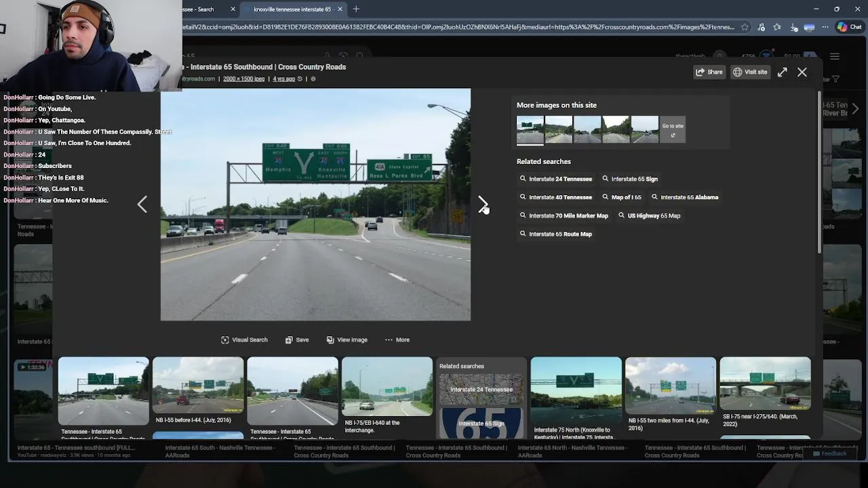Search related: US Highway 65 Map
The width and height of the screenshot is (868, 488).
[x=649, y=216]
